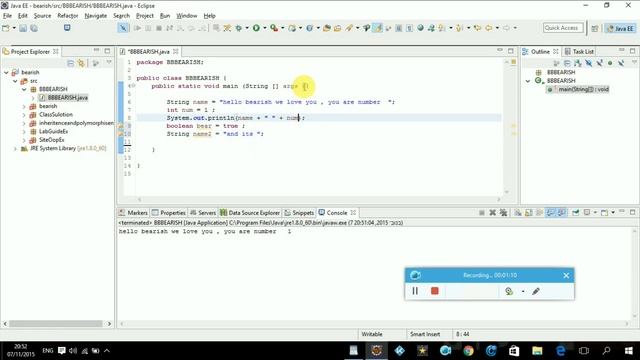Stop the recording with red square
Viewport: 640px width, 360px height.
pos(435,291)
